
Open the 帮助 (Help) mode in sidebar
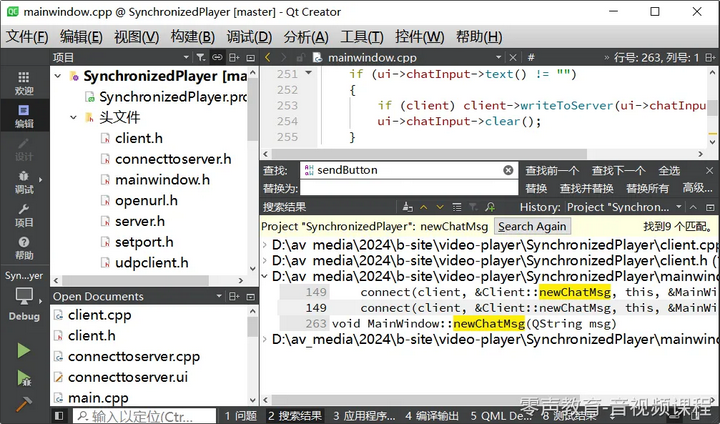(24, 248)
